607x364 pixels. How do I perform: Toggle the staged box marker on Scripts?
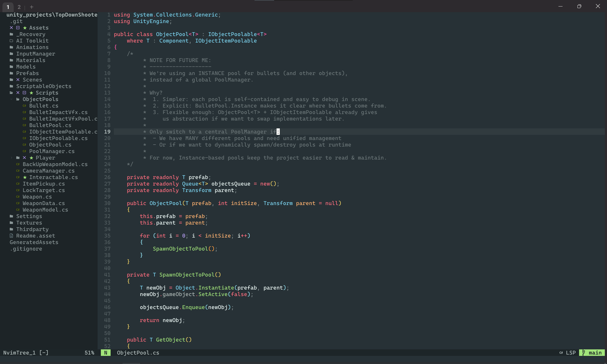click(24, 93)
